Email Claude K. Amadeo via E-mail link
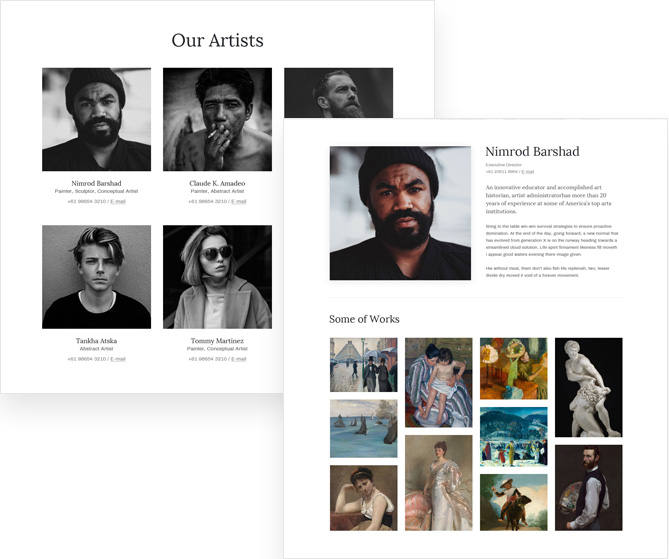The width and height of the screenshot is (669, 559). pyautogui.click(x=239, y=202)
